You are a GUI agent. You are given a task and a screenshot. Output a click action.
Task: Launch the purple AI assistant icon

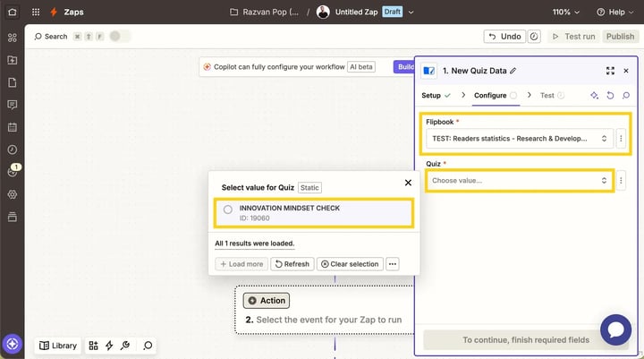(13, 344)
